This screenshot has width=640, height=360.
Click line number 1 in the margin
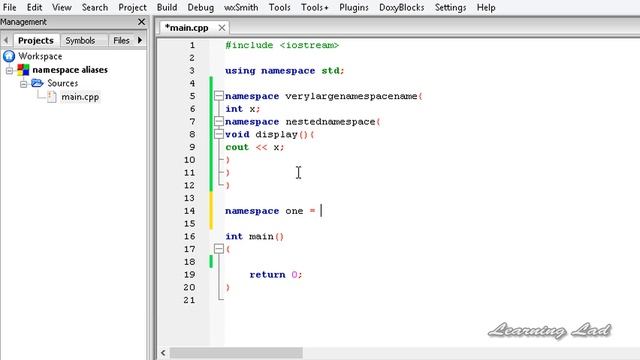192,45
